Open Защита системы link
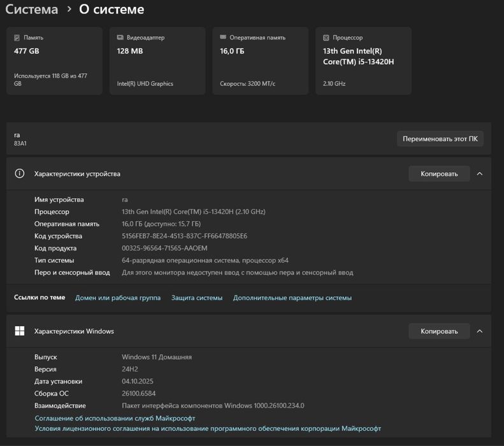Image resolution: width=504 pixels, height=446 pixels. pos(197,298)
